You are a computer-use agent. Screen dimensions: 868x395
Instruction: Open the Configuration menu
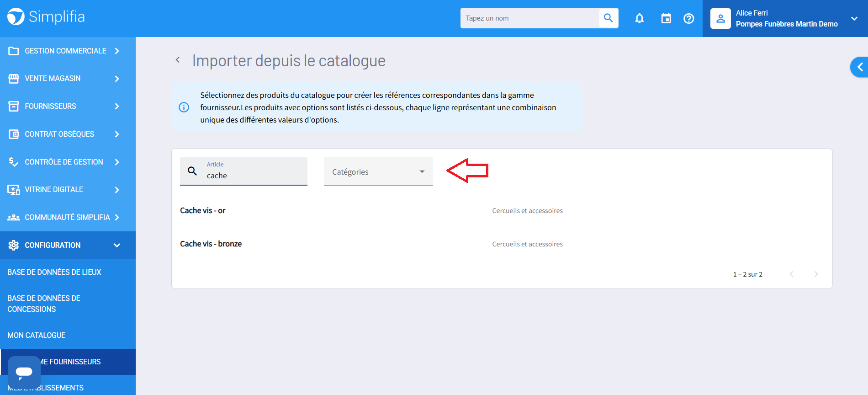coord(68,245)
